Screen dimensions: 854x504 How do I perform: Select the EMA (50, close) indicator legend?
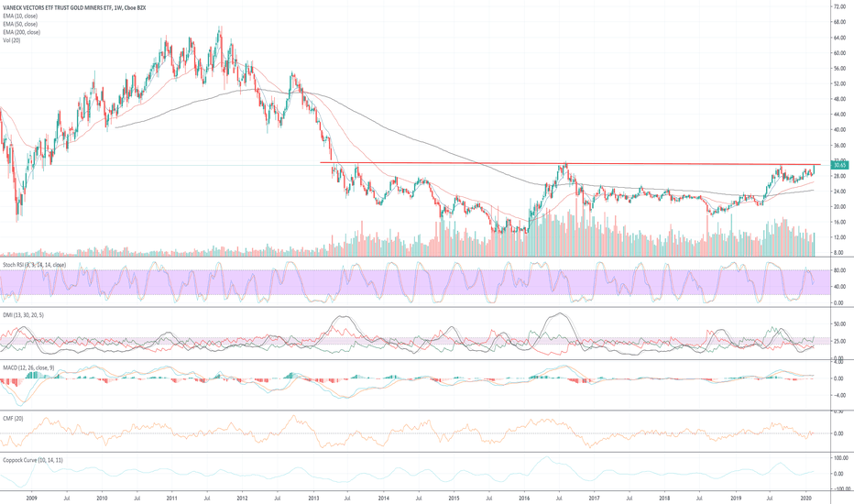(x=20, y=24)
